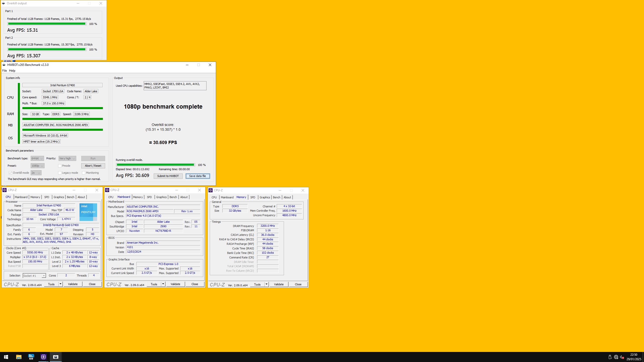Click Close button in Memory CPU-Z window

coord(298,284)
